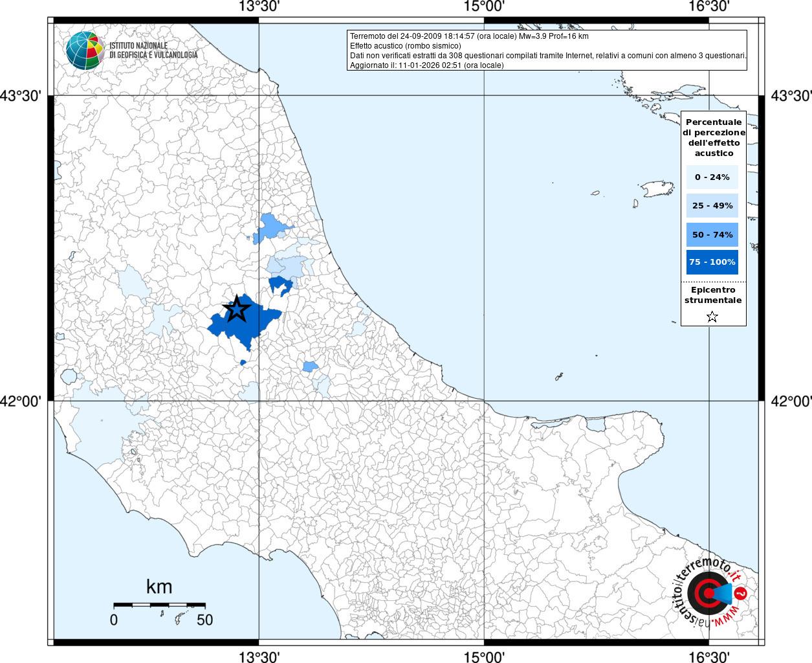The image size is (812, 663).
Task: Click 'Terremoto del 24-09-2009' header line
Action: [469, 36]
